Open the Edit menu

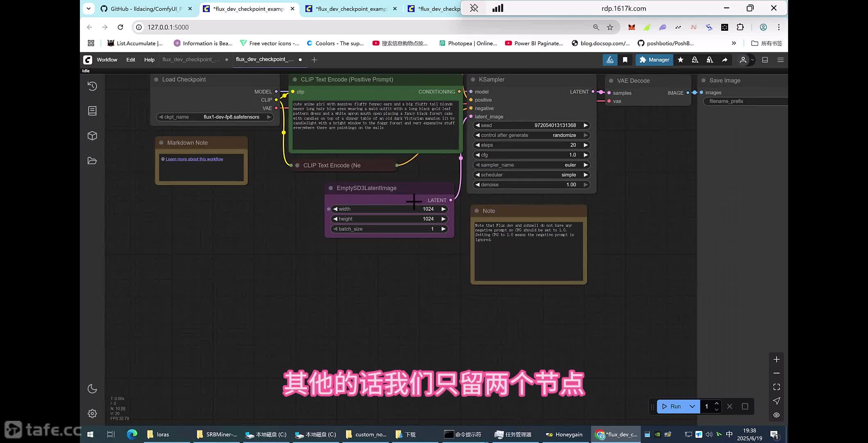click(x=131, y=60)
